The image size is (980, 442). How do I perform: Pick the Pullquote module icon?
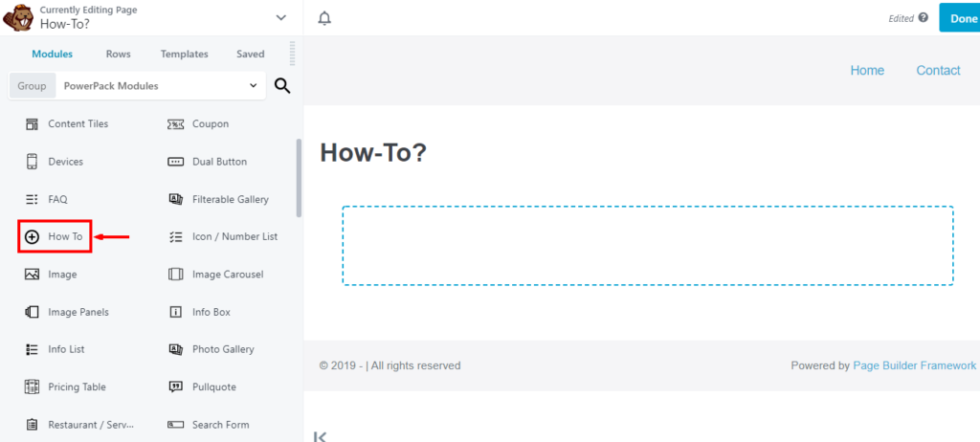(176, 387)
